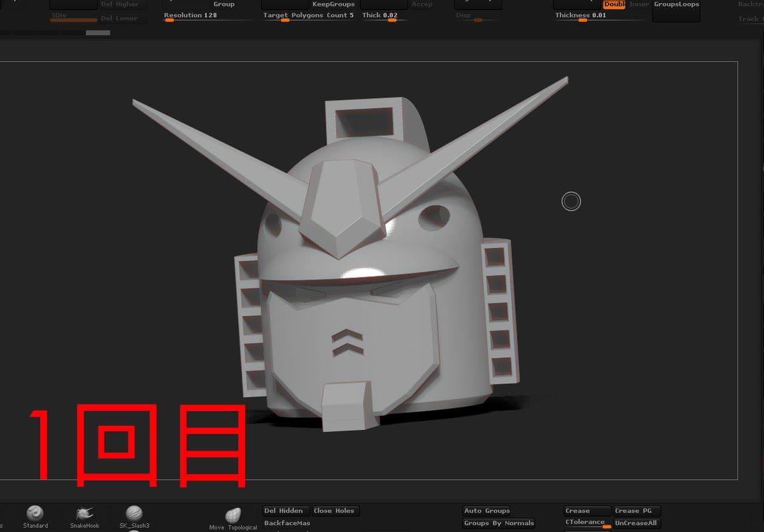Adjust the Disp slider
The width and height of the screenshot is (764, 532).
(478, 17)
